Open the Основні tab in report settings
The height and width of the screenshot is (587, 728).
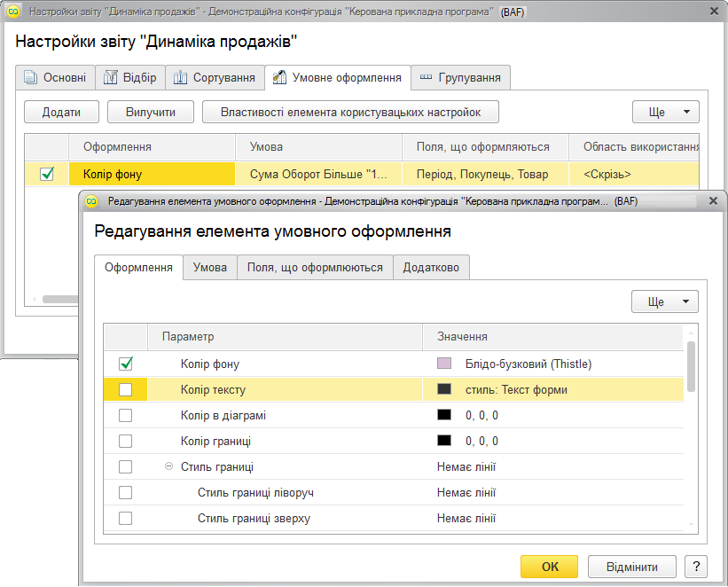[x=55, y=77]
